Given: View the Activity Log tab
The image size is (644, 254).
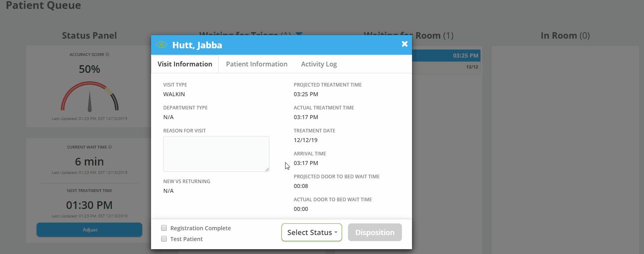Looking at the screenshot, I should (x=319, y=64).
